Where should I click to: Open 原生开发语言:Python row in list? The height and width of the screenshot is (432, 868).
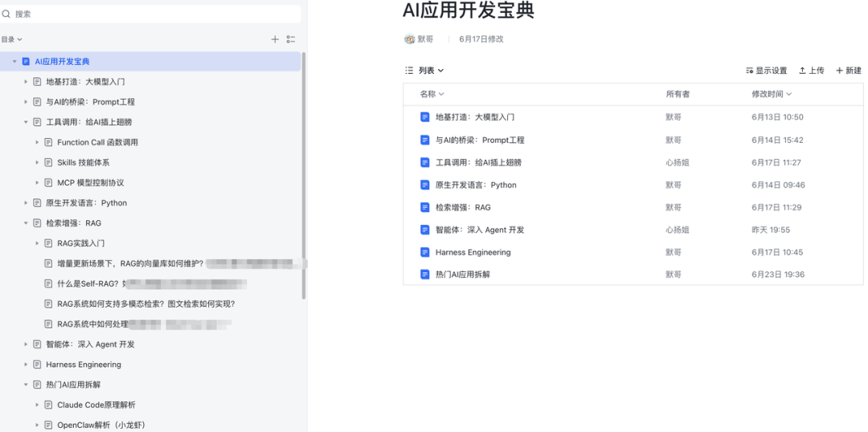pyautogui.click(x=633, y=185)
